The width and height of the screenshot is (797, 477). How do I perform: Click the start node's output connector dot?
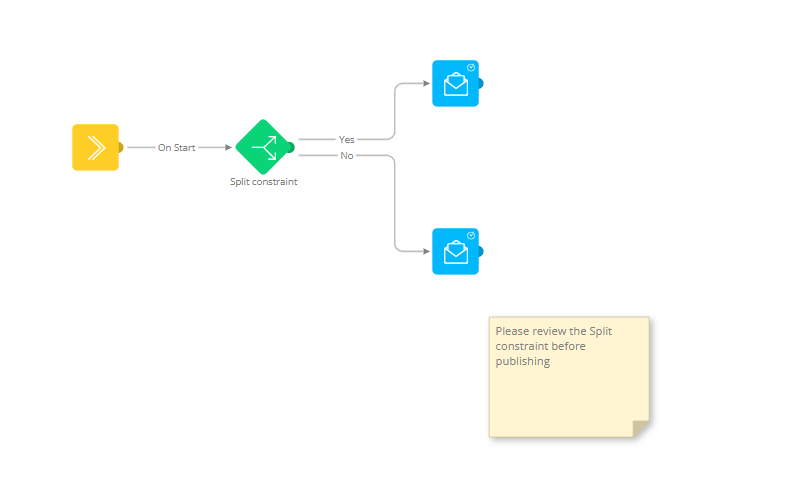click(120, 147)
